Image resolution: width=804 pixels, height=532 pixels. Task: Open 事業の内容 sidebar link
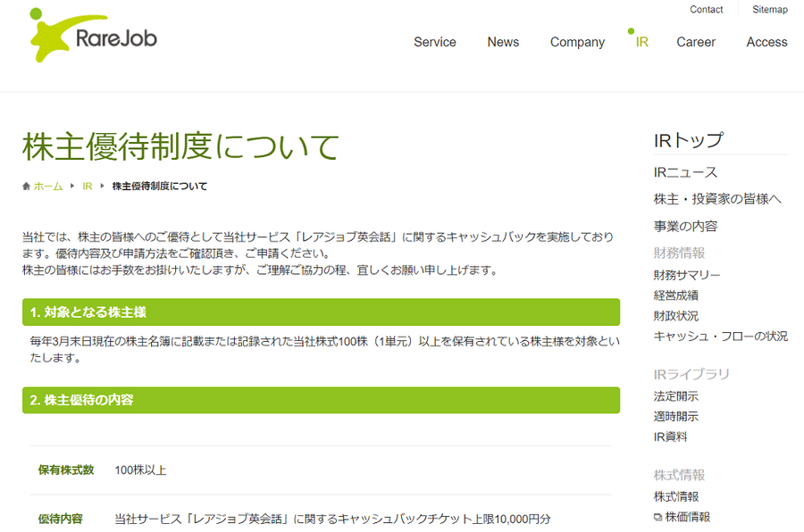[x=685, y=226]
